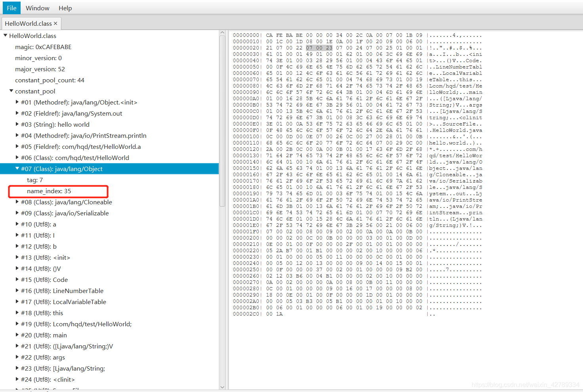Select #20 (Utf8): main row
The image size is (583, 392).
tap(109, 335)
